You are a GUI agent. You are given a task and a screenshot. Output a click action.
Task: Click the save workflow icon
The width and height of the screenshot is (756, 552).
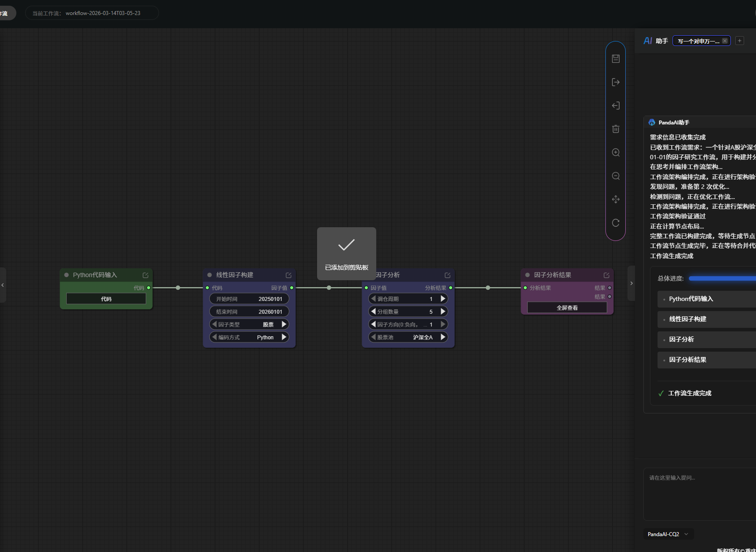click(x=616, y=59)
